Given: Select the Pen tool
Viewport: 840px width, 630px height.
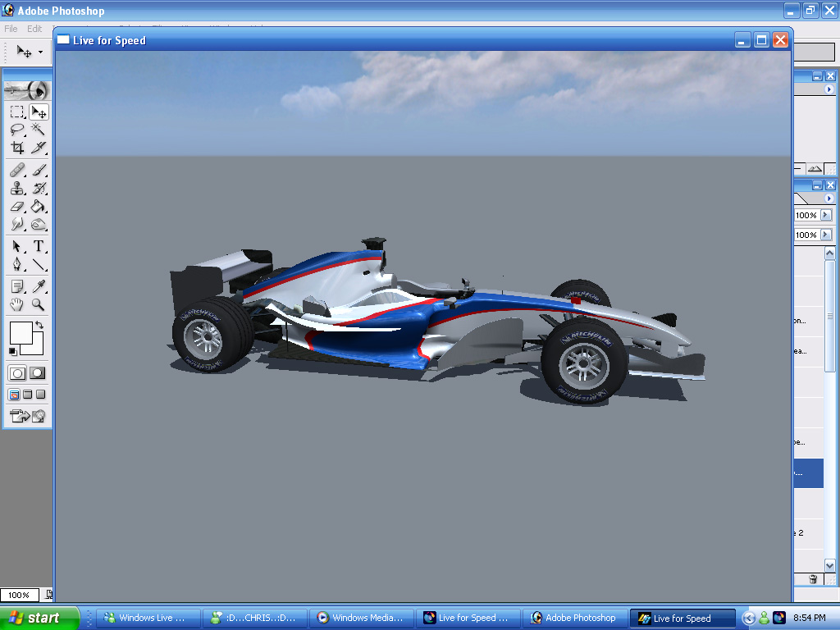Looking at the screenshot, I should tap(17, 264).
